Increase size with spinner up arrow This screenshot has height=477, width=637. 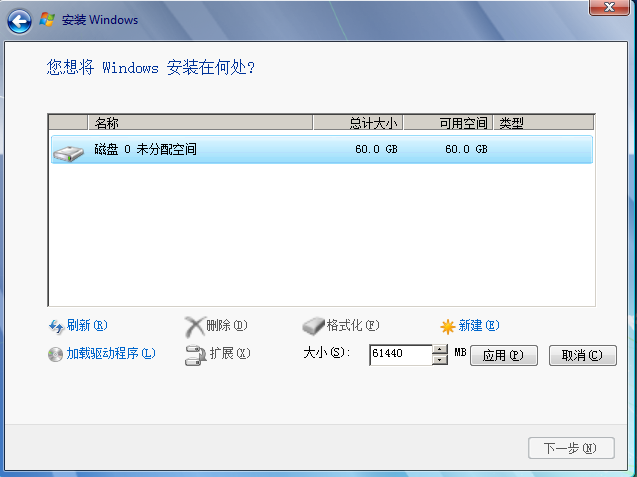tap(440, 349)
